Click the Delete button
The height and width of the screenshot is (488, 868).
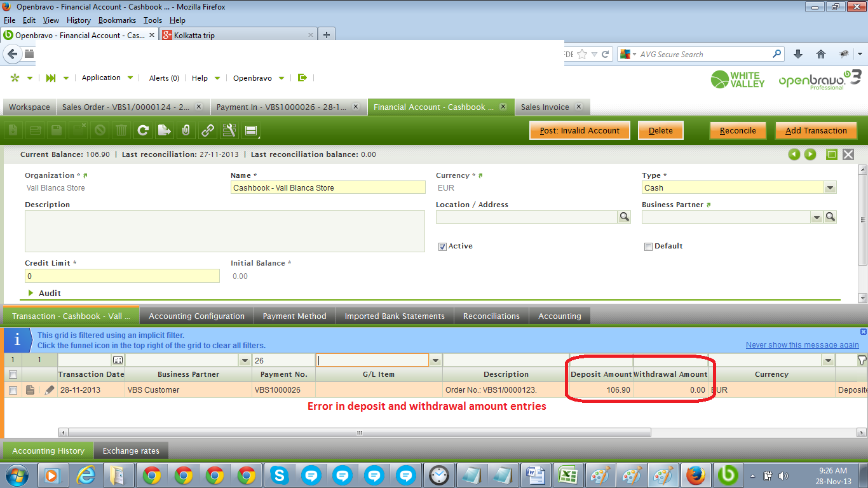661,130
